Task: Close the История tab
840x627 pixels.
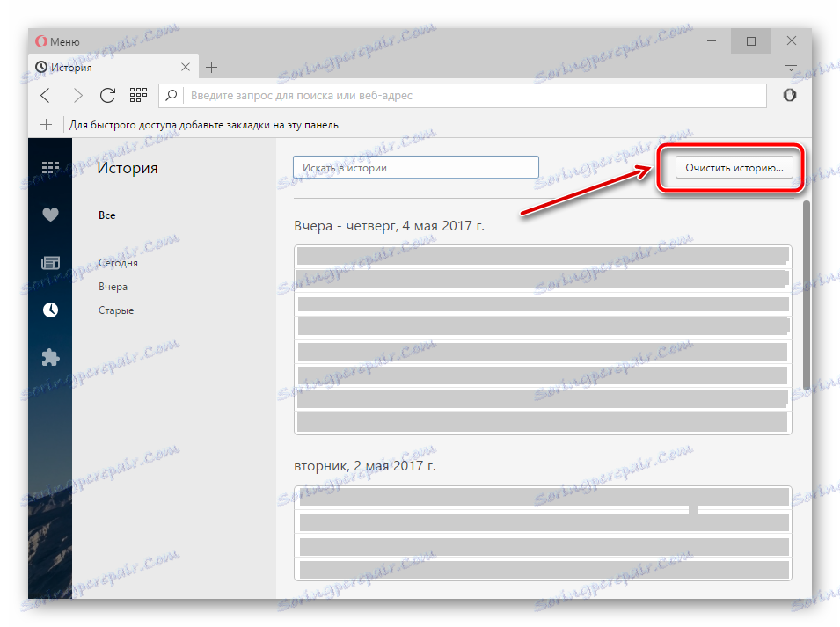Action: point(186,67)
